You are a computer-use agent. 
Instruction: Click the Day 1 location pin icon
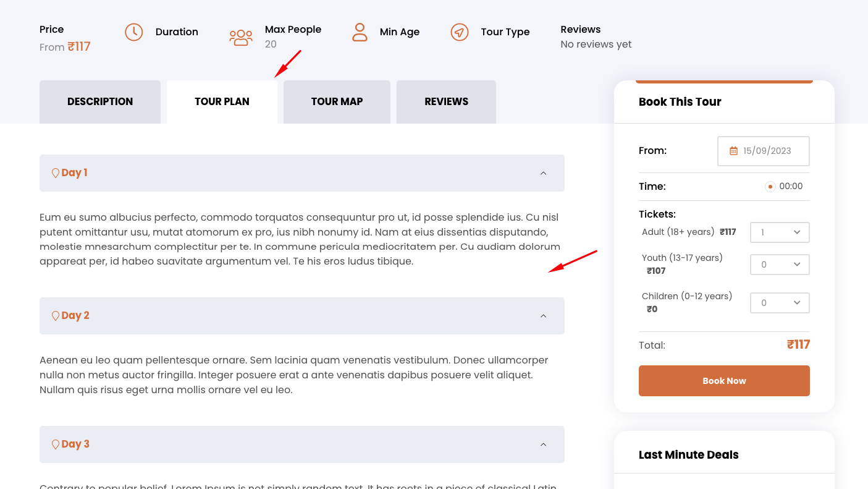(x=56, y=173)
